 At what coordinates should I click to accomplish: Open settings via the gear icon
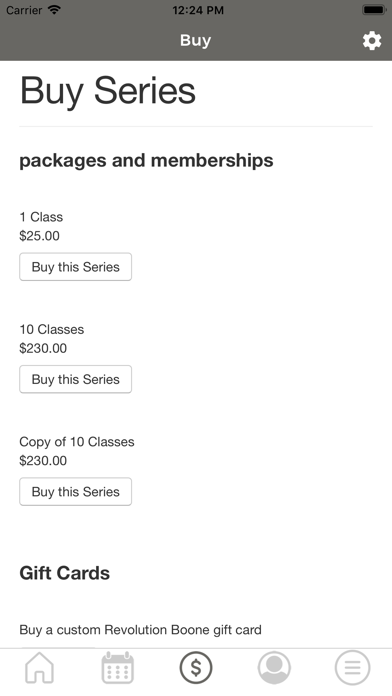[372, 41]
